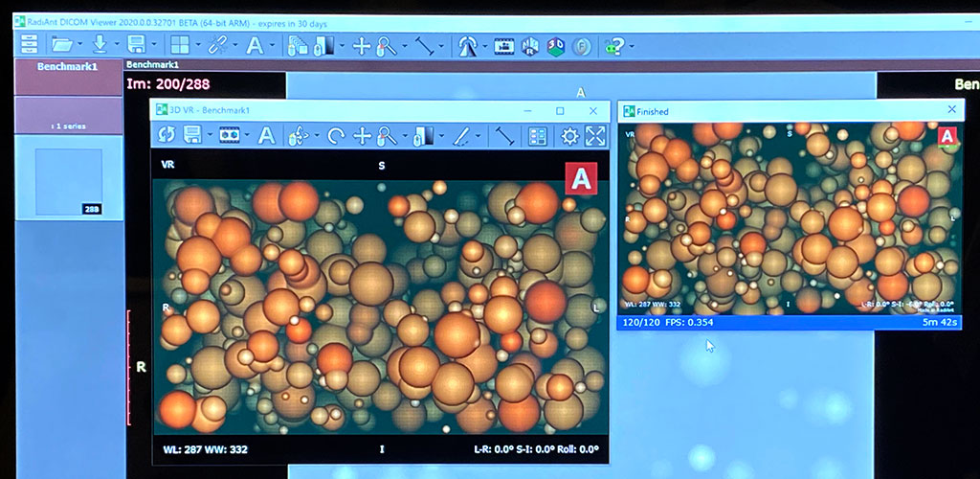Select main toolbar window level tool
The image size is (980, 479).
(x=324, y=46)
